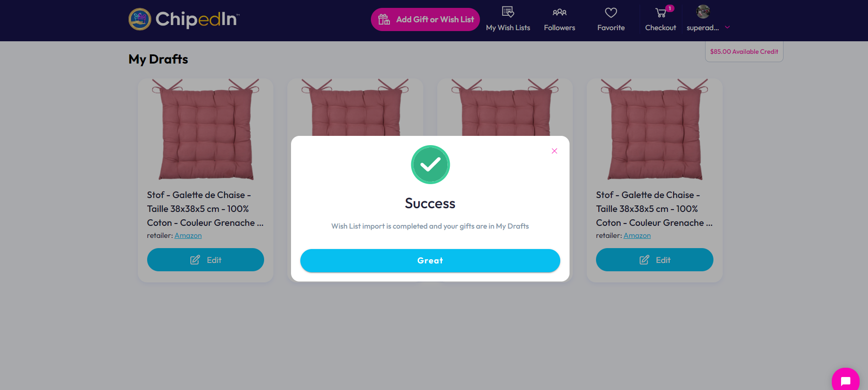The height and width of the screenshot is (390, 868).
Task: Click the Favorite heart icon
Action: click(x=611, y=13)
